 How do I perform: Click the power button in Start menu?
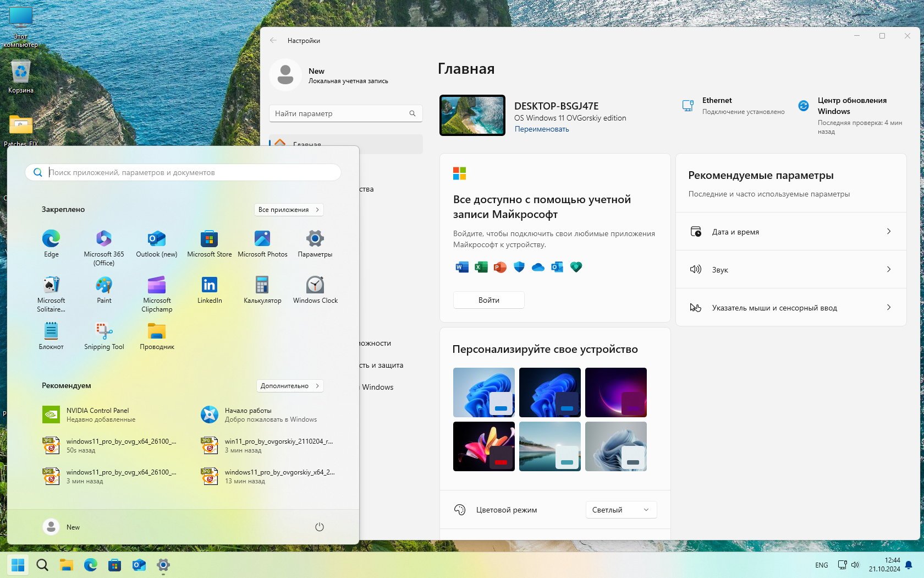pos(319,527)
